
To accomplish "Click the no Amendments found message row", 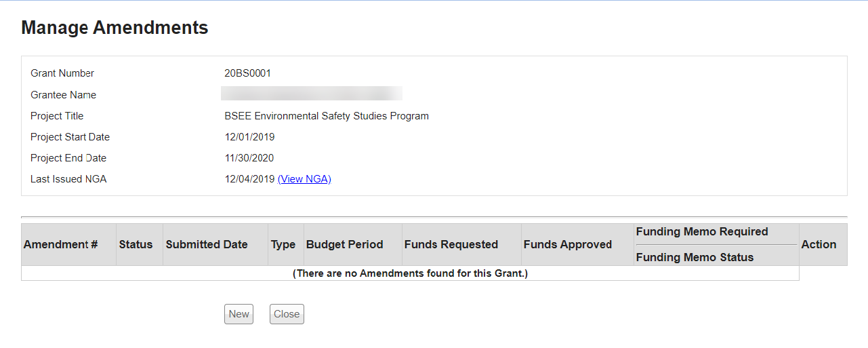I will (x=410, y=273).
